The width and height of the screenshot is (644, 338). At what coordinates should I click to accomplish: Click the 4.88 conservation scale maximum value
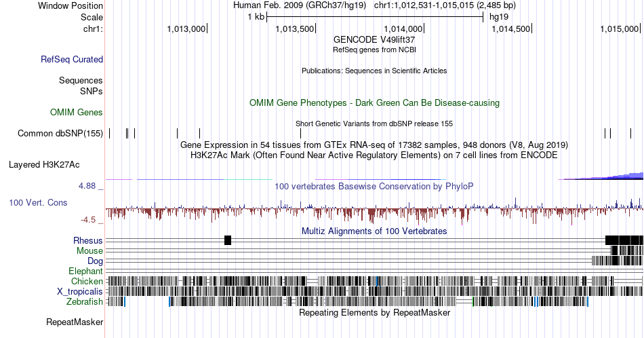[x=87, y=186]
